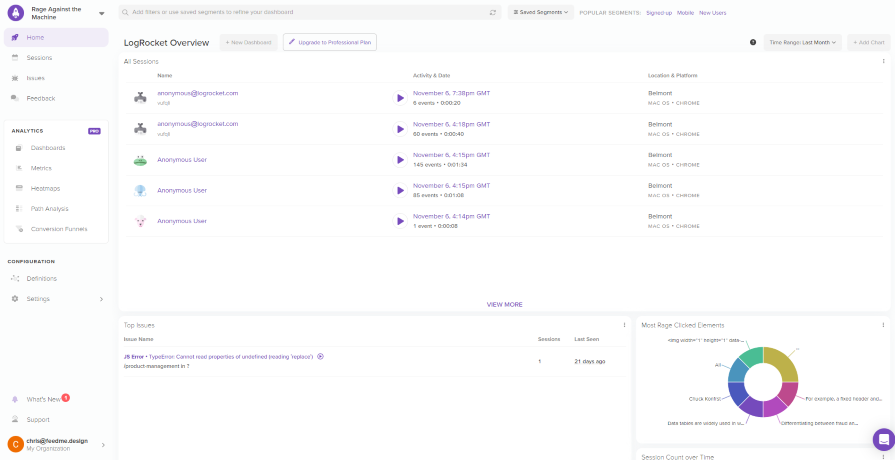Expand the Settings submenu arrow
This screenshot has width=895, height=460.
(x=101, y=299)
